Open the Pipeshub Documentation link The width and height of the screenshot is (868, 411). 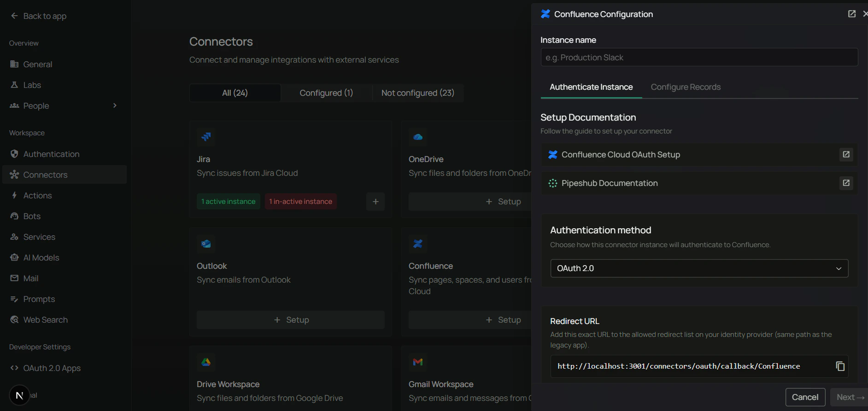[699, 183]
